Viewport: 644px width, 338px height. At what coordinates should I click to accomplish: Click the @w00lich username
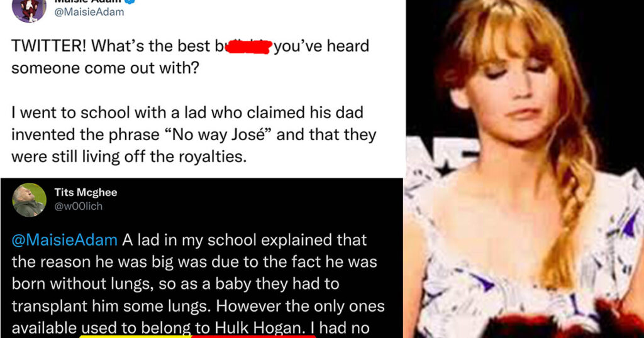(79, 206)
